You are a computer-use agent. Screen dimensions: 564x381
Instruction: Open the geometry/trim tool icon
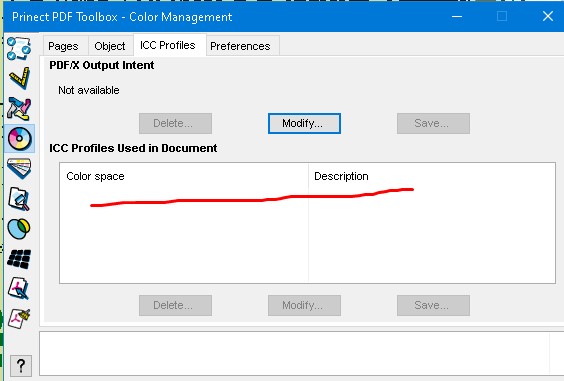tap(19, 108)
